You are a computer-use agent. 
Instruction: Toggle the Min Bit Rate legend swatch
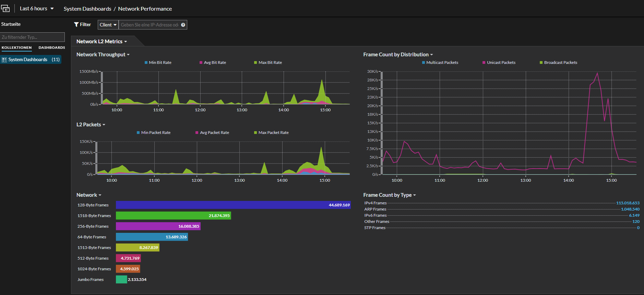pos(146,63)
